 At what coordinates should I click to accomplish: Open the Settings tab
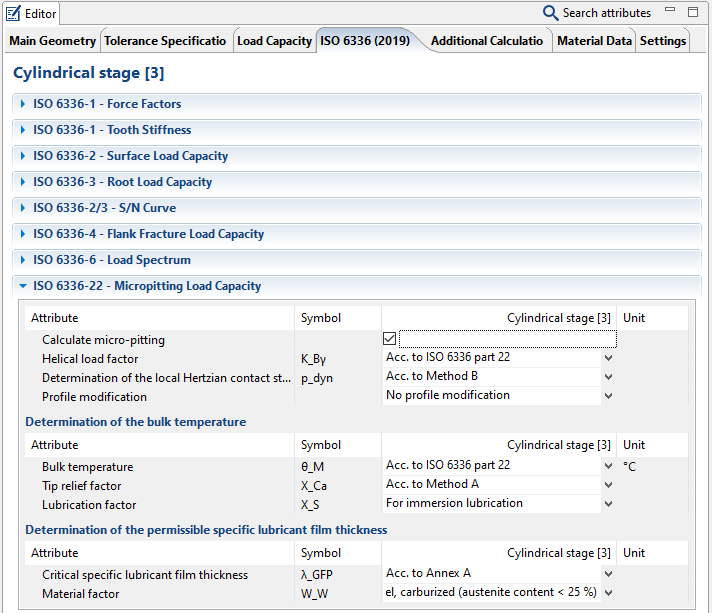click(663, 41)
